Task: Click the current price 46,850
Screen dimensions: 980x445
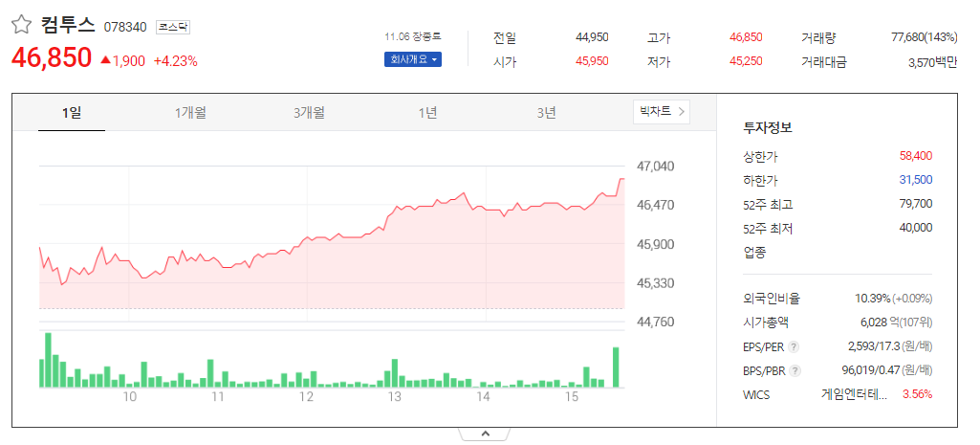Action: point(52,57)
